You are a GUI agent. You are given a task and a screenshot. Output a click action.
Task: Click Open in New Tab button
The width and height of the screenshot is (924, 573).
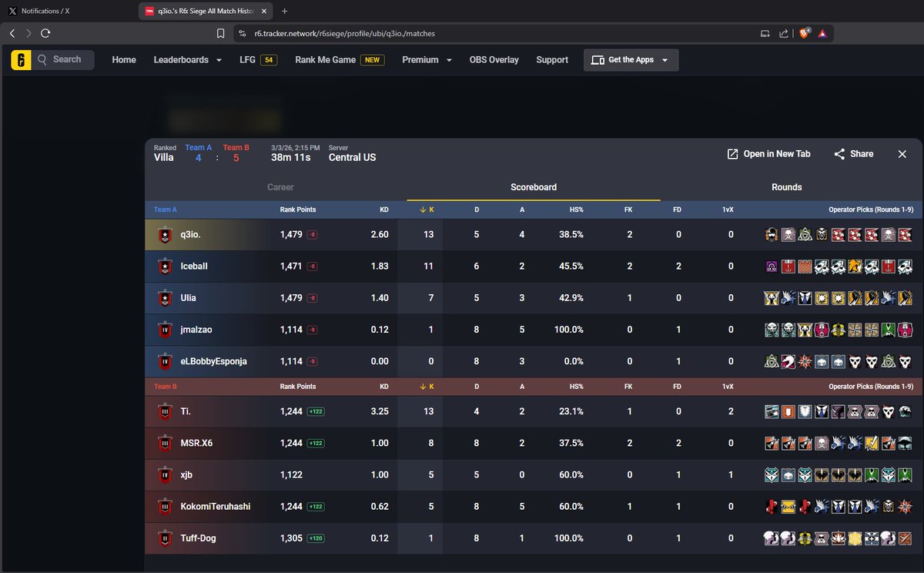(768, 154)
